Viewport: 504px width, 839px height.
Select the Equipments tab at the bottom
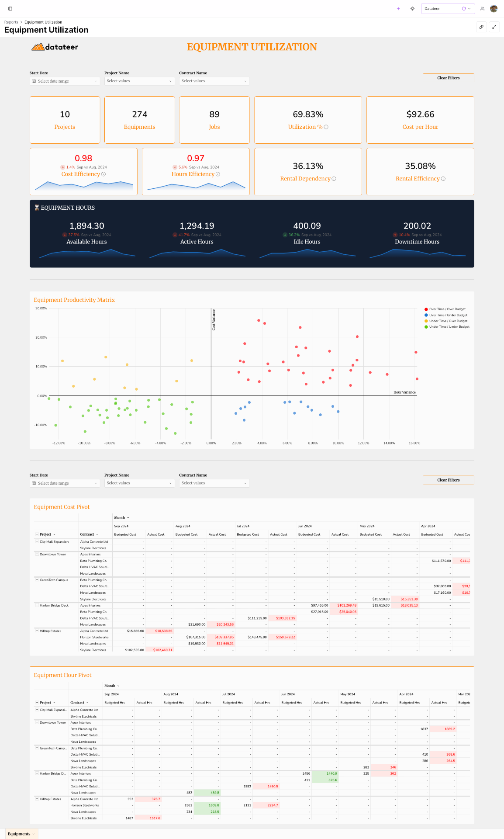pos(21,834)
